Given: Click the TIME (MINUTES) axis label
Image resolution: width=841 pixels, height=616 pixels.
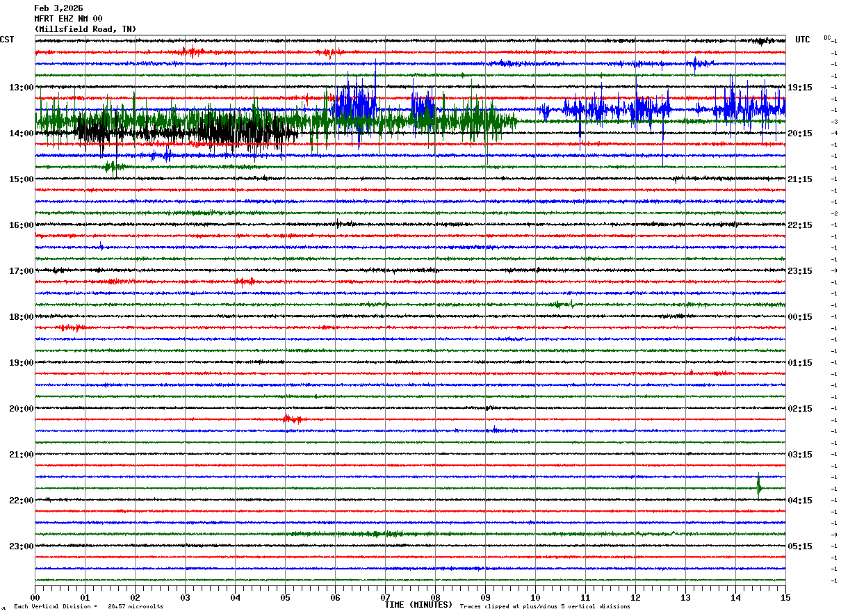Looking at the screenshot, I should pyautogui.click(x=418, y=605).
